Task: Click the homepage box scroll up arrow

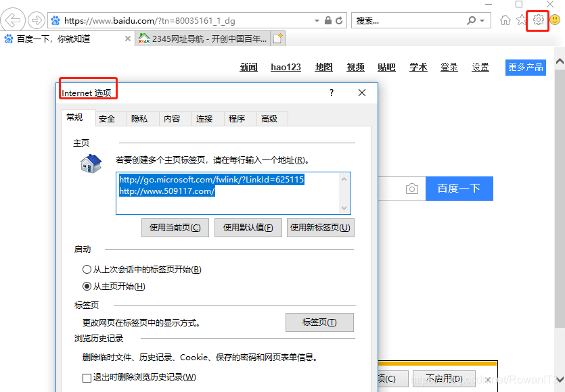Action: coord(344,179)
